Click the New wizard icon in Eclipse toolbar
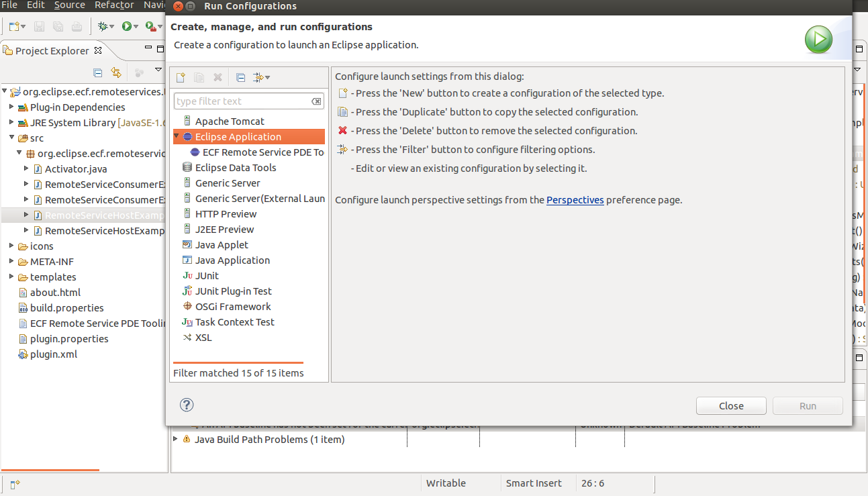Viewport: 868px width, 496px height. point(13,26)
